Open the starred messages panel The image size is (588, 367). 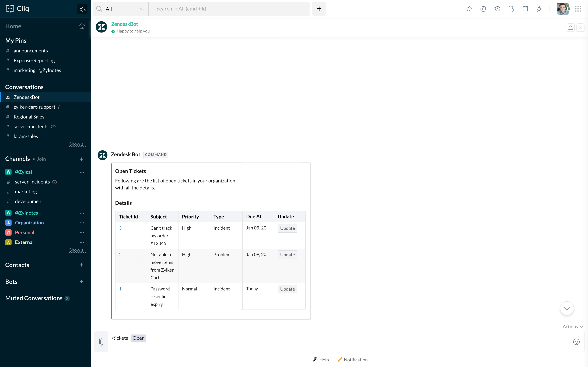coord(469,9)
